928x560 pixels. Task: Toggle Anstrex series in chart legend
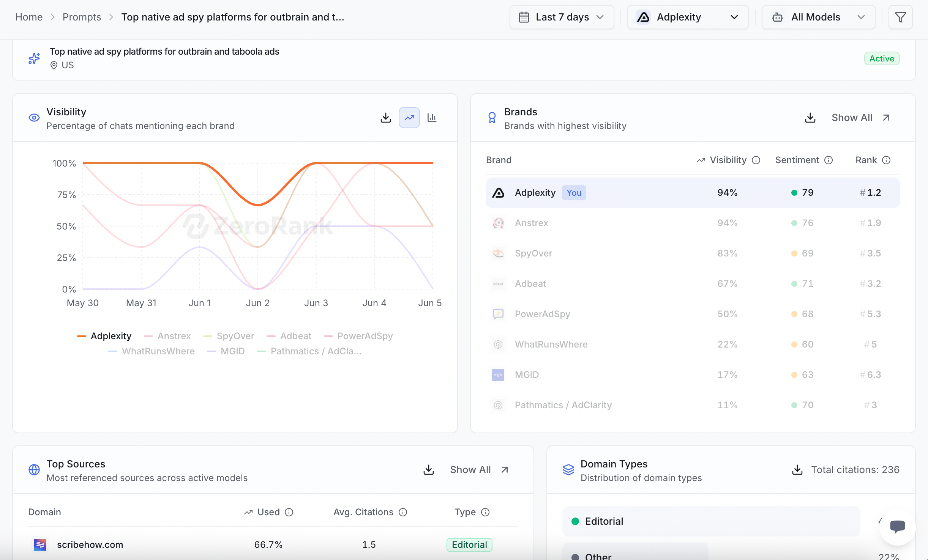tap(167, 336)
